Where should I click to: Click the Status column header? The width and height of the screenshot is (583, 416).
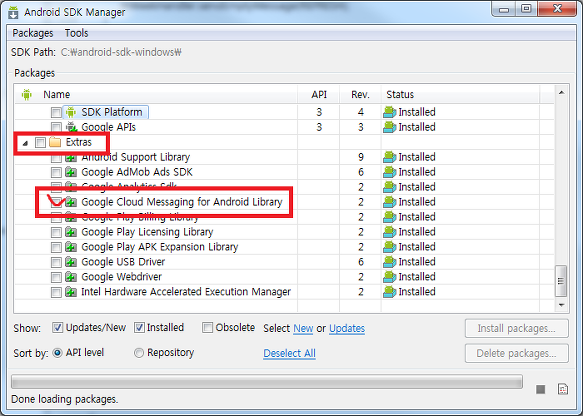tap(460, 94)
